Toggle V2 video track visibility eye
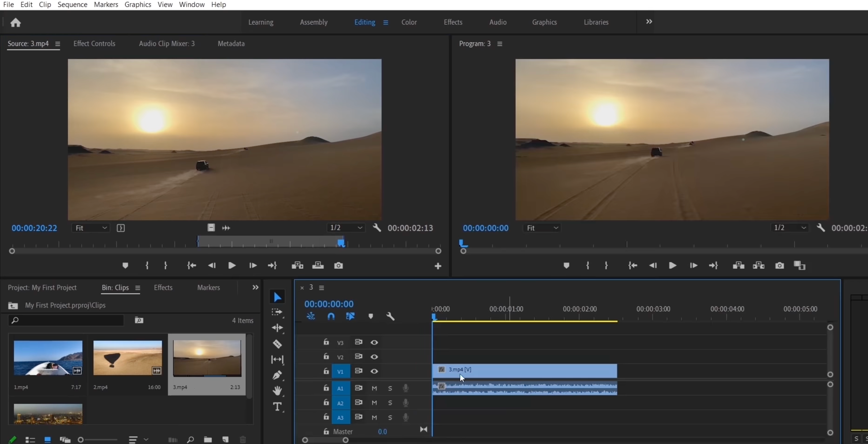Image resolution: width=868 pixels, height=444 pixels. click(x=374, y=356)
